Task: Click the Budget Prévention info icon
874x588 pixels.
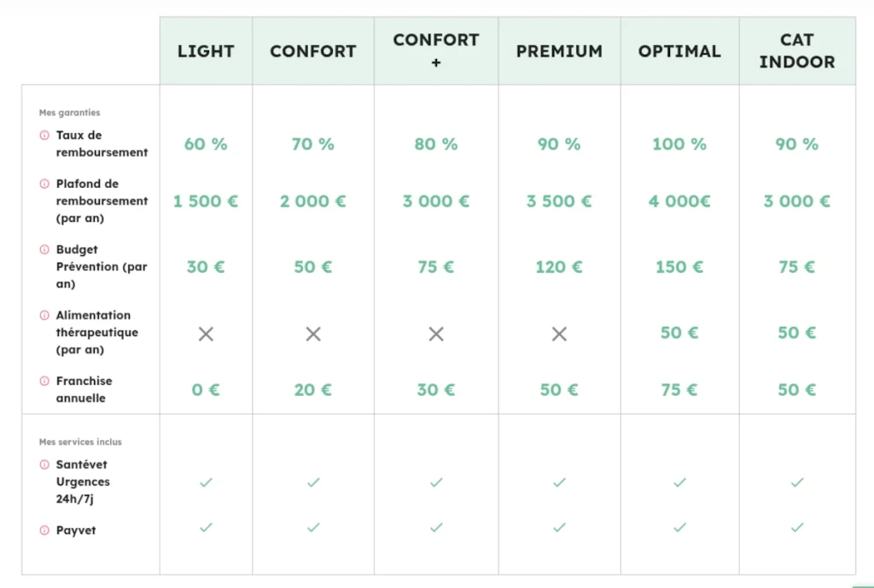Action: coord(44,250)
